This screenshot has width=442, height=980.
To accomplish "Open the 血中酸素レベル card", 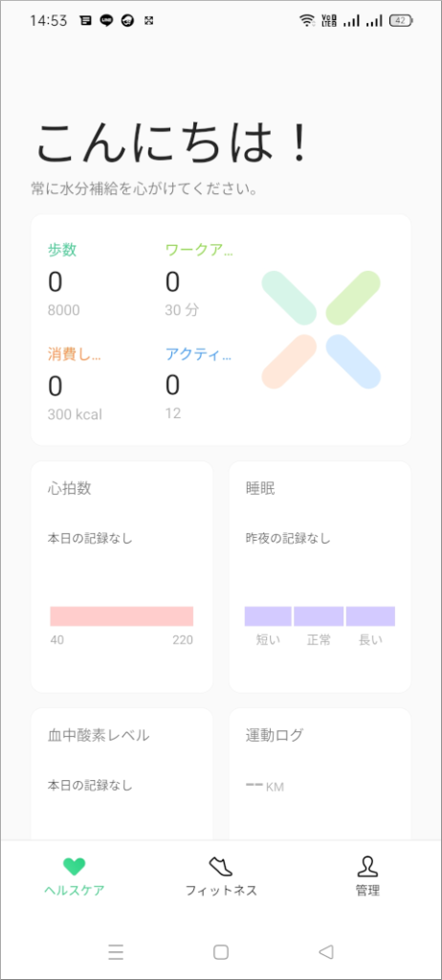I will (x=122, y=773).
